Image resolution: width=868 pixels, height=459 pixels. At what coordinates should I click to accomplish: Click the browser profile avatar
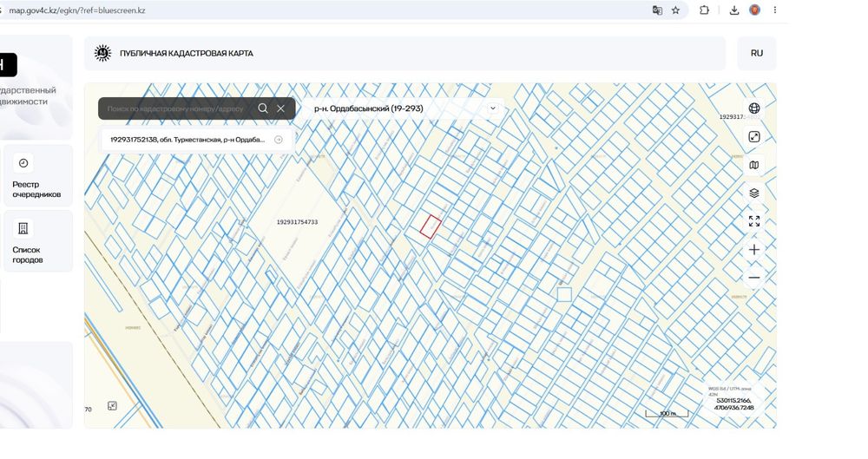[754, 10]
